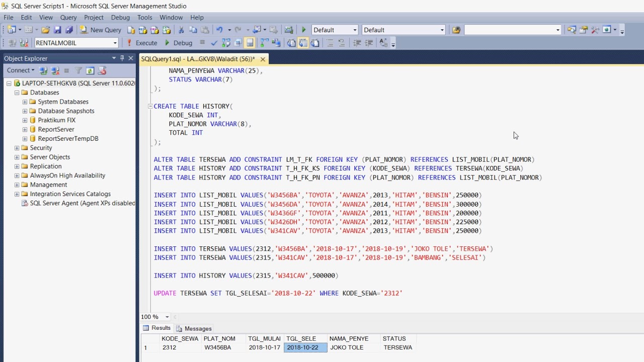Close the Object Explorer panel
644x362 pixels.
pyautogui.click(x=130, y=58)
